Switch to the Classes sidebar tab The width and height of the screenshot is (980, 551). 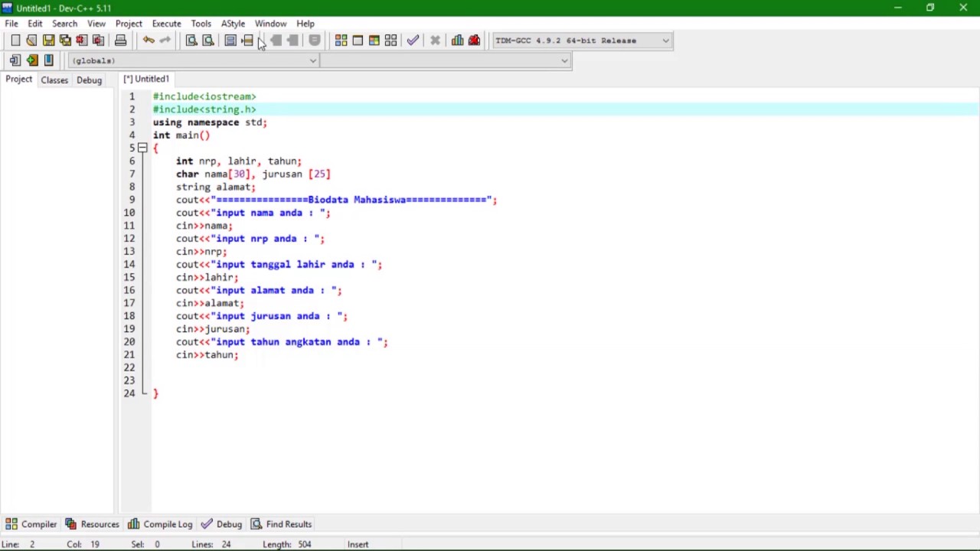[x=54, y=80]
